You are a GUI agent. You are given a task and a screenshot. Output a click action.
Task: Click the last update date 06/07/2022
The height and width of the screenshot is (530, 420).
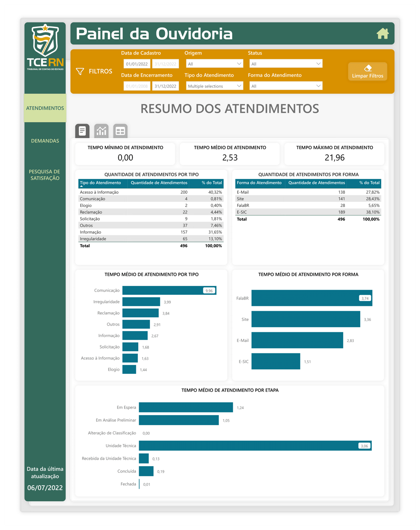coord(45,488)
